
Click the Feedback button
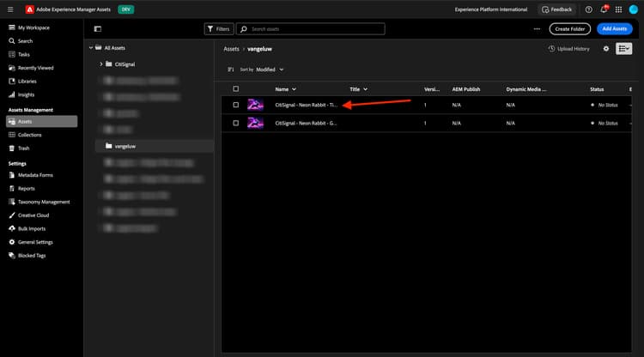557,9
